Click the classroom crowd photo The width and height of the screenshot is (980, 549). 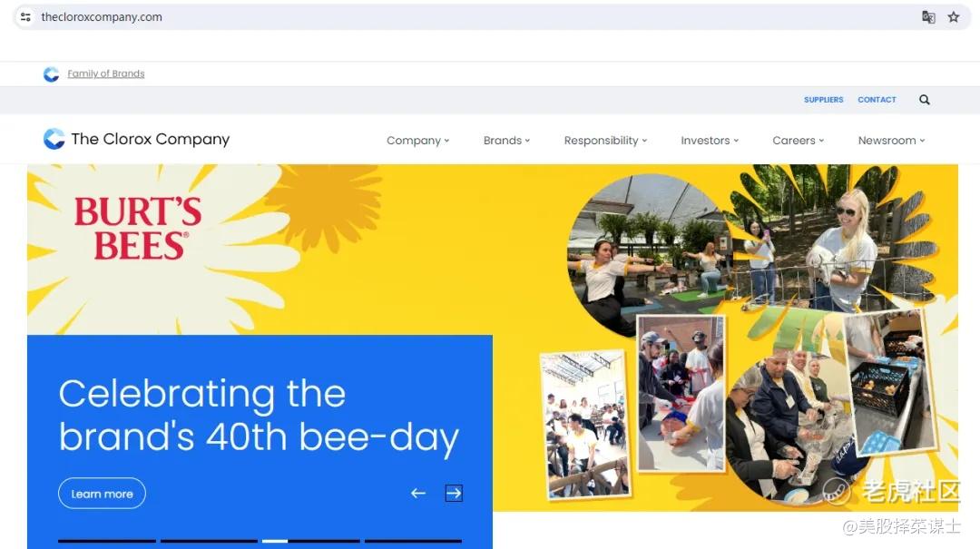(x=585, y=426)
